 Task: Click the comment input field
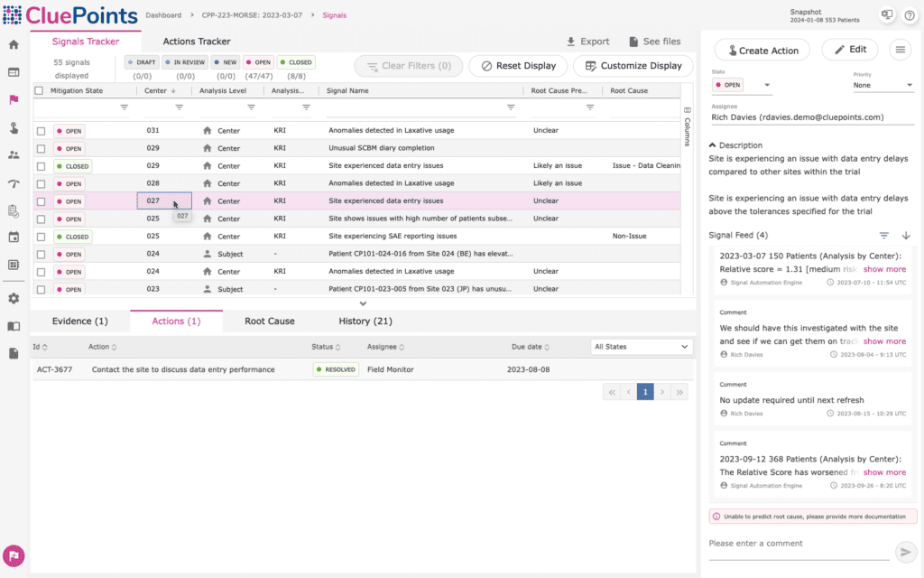click(x=799, y=545)
